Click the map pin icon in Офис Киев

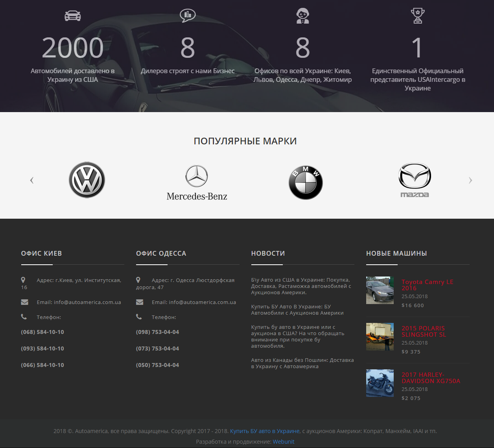[23, 280]
